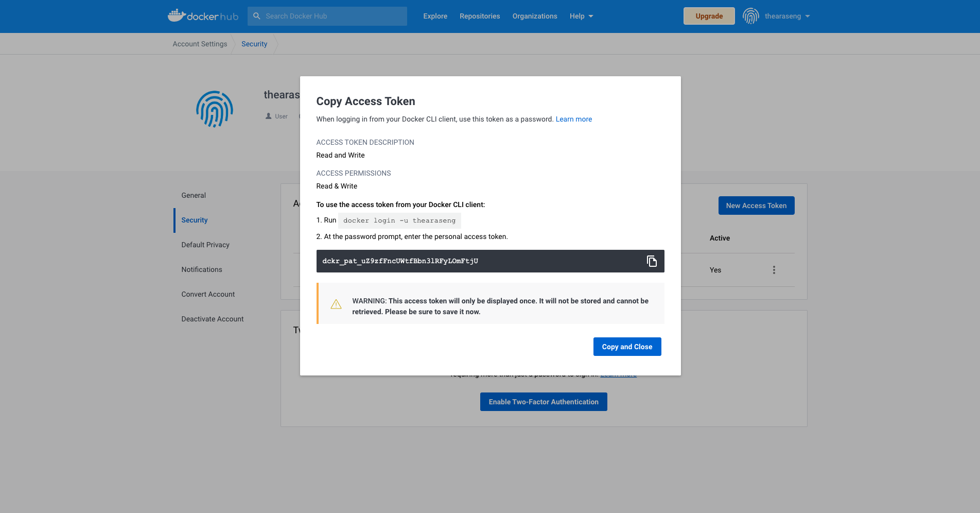Image resolution: width=980 pixels, height=513 pixels.
Task: Open the fingerprint avatar in header
Action: 751,16
